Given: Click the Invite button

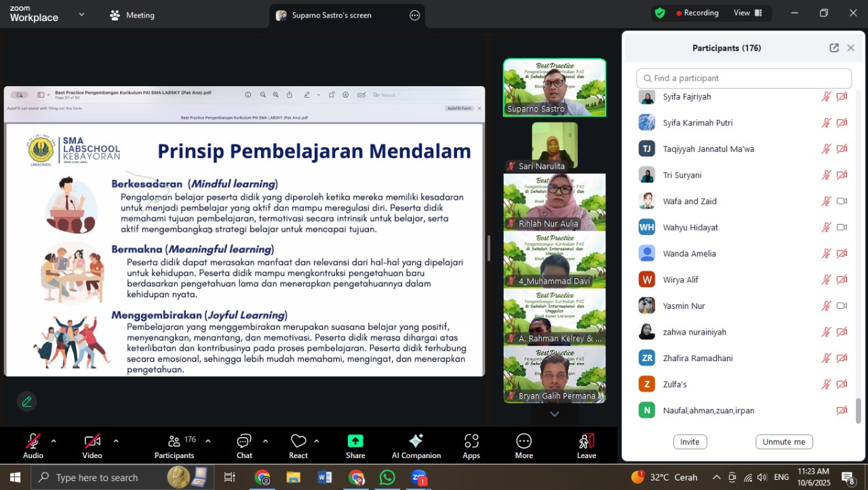Looking at the screenshot, I should [x=690, y=442].
